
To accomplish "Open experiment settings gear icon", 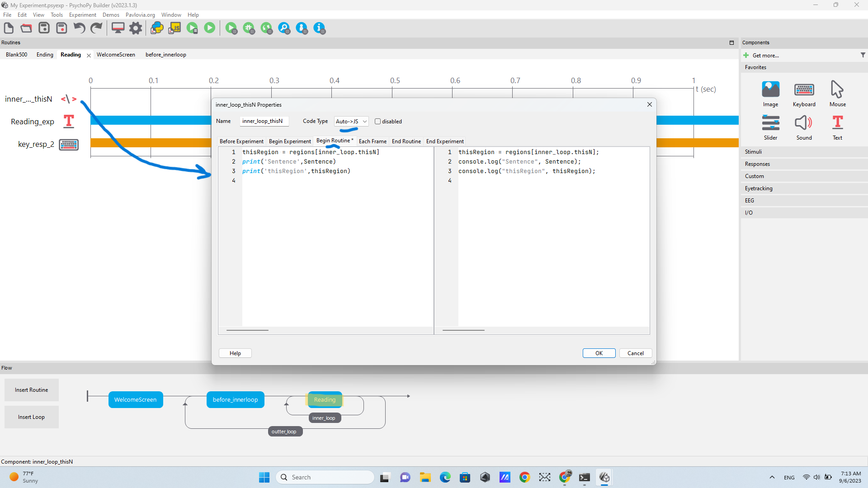I will pyautogui.click(x=136, y=28).
